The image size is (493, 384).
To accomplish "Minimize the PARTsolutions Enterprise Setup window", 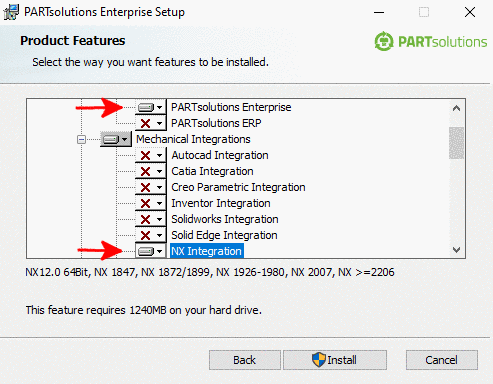I will [x=379, y=13].
